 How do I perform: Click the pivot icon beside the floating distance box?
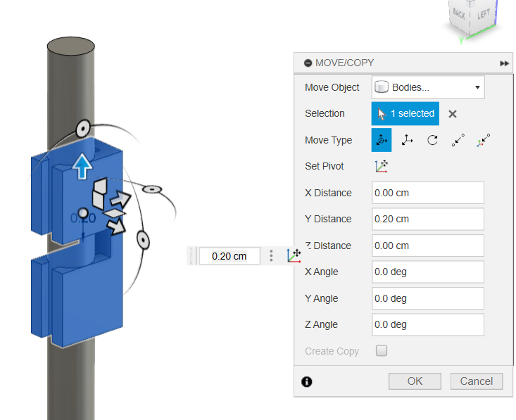pyautogui.click(x=294, y=256)
